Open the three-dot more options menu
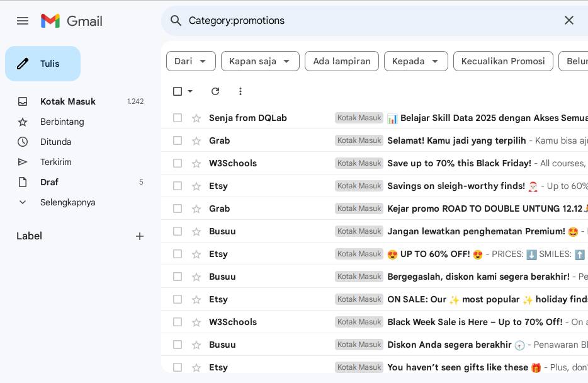 [240, 91]
